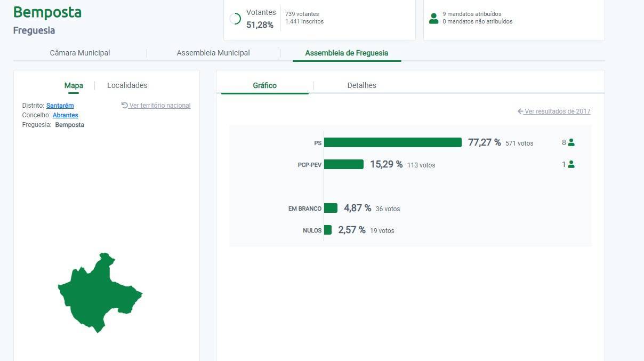Show the Localidades list view
The width and height of the screenshot is (644, 361).
coord(127,85)
